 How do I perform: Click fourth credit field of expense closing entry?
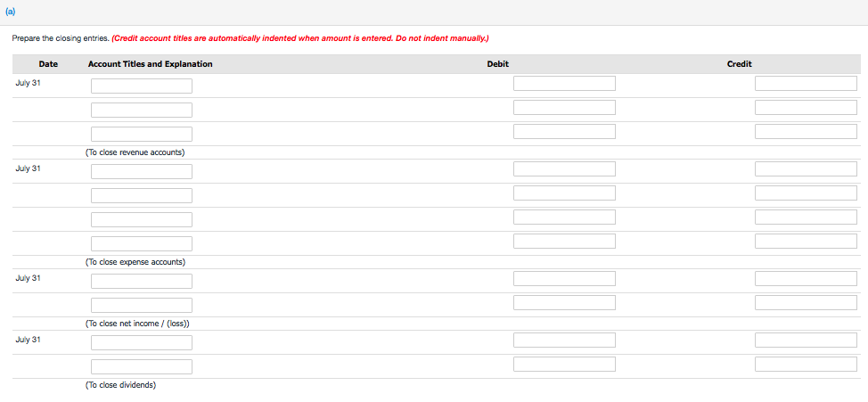tap(806, 242)
